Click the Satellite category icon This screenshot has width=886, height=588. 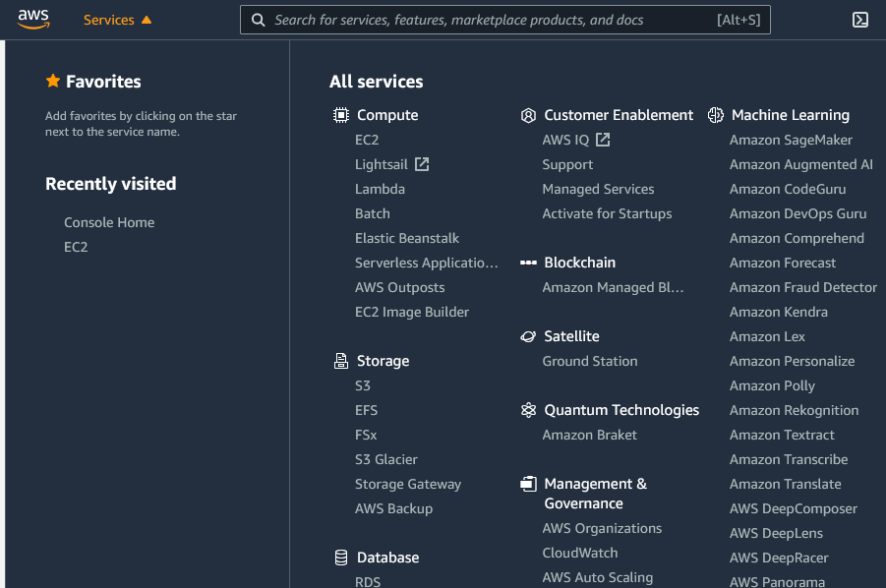pos(528,335)
